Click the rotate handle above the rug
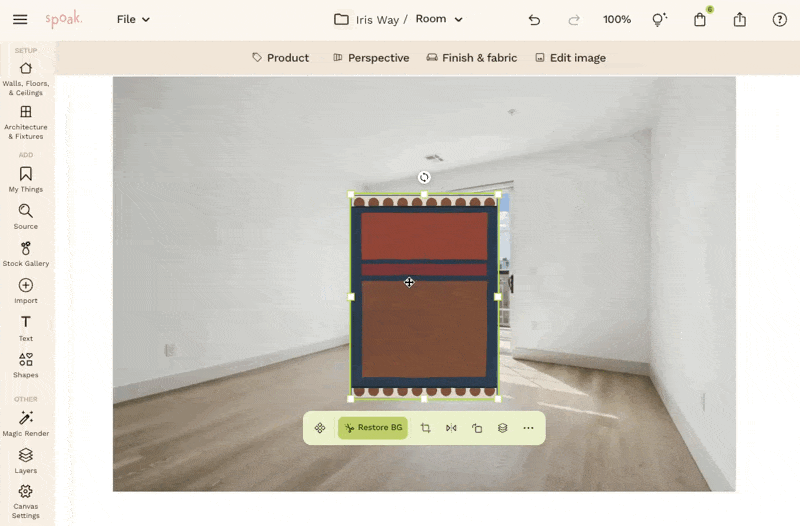 point(424,177)
